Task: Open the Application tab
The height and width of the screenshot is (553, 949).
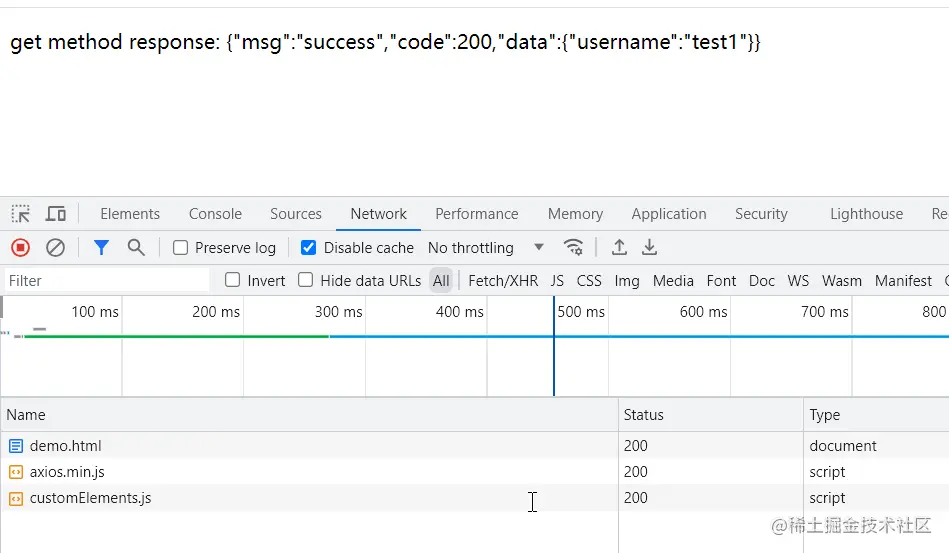Action: [668, 214]
